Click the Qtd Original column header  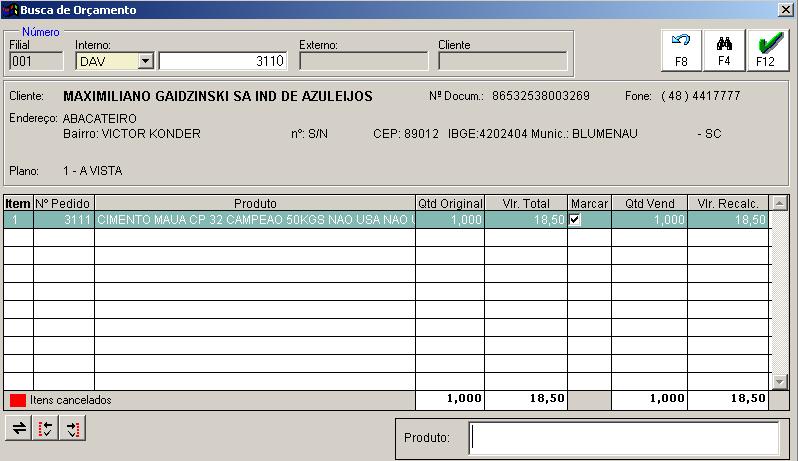[x=449, y=203]
